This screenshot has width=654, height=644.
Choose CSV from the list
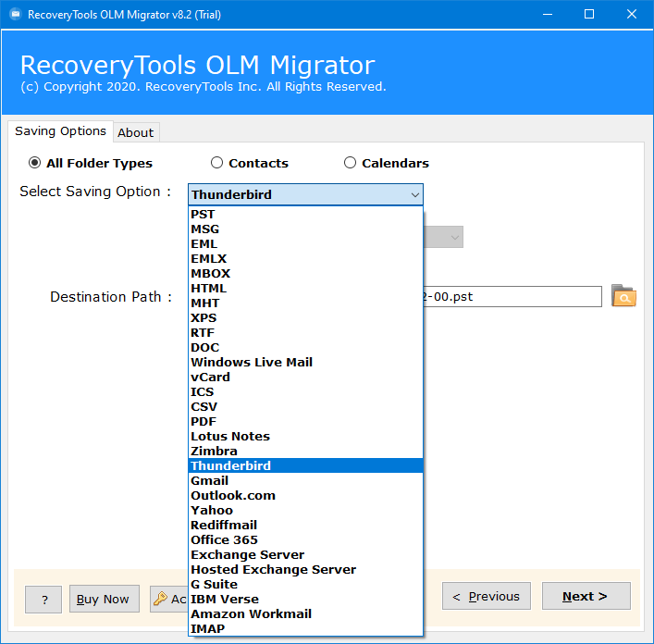pyautogui.click(x=305, y=407)
